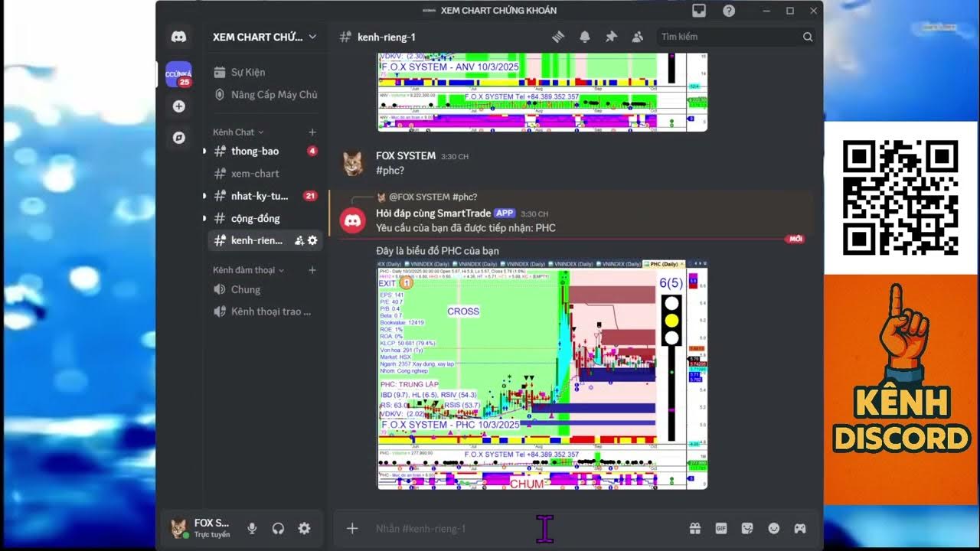The width and height of the screenshot is (980, 551).
Task: Open the FOX S... user profile panel
Action: [201, 528]
